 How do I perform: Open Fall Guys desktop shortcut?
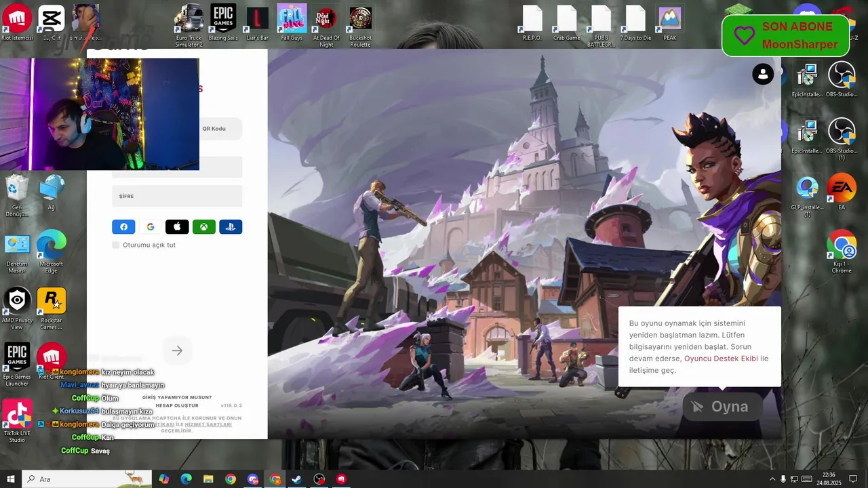click(x=292, y=22)
